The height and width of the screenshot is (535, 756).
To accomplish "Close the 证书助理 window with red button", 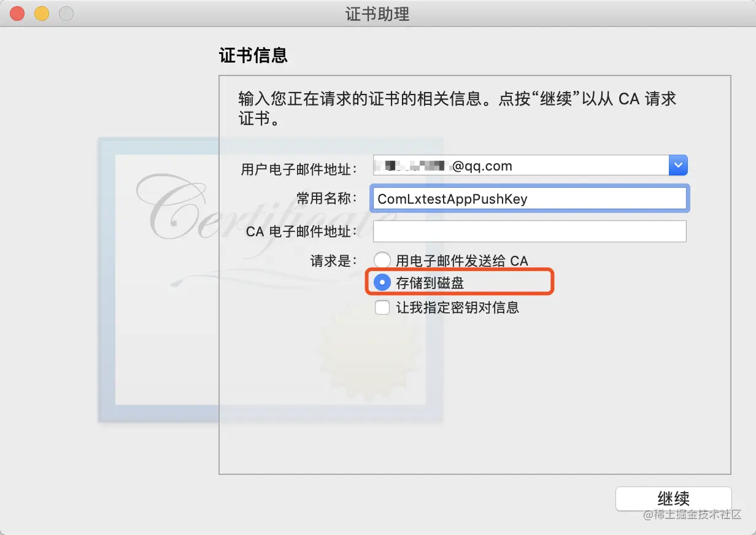I will (x=17, y=13).
